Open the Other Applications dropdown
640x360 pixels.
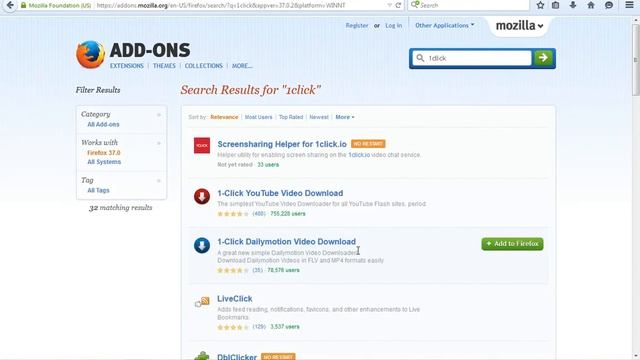pyautogui.click(x=444, y=25)
